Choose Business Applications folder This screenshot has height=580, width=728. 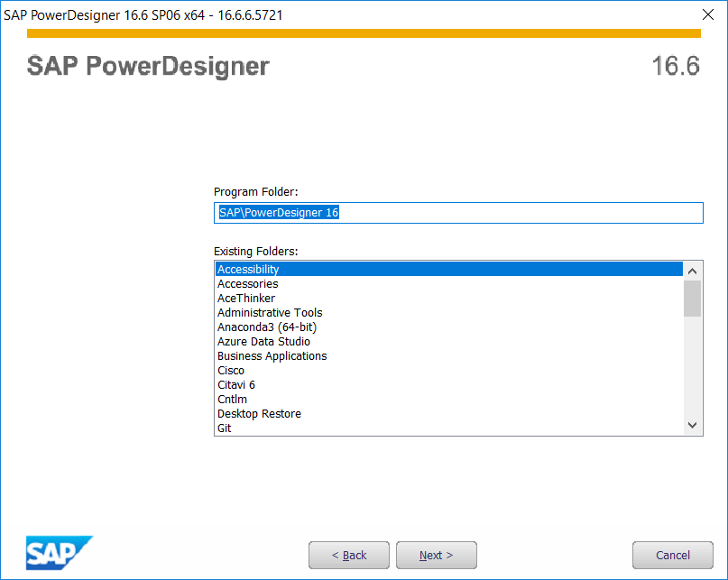(449, 355)
